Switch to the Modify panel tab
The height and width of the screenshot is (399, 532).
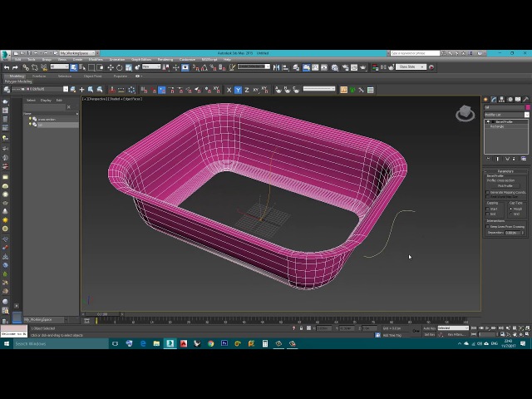coord(494,100)
